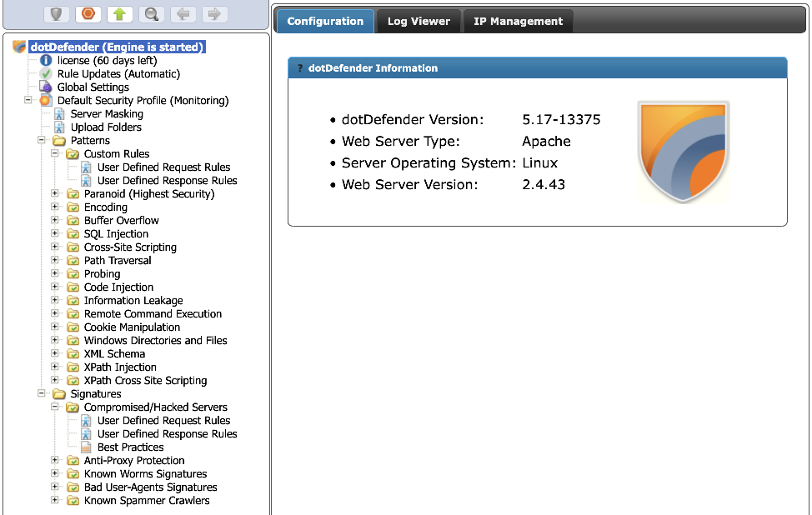Select XML Schema tree item
Image resolution: width=812 pixels, height=515 pixels.
click(x=114, y=354)
